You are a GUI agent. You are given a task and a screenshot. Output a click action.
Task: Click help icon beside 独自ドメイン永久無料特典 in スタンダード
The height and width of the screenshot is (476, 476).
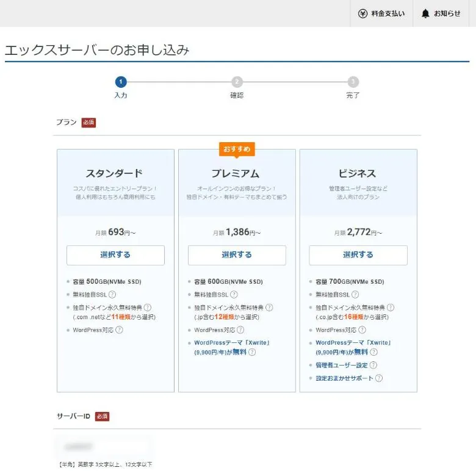pyautogui.click(x=148, y=308)
